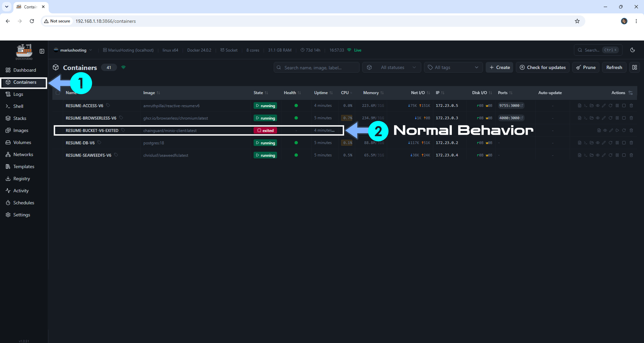Edit the RESUME-BROWSERLESS-V6 container
The width and height of the screenshot is (644, 343).
(604, 118)
